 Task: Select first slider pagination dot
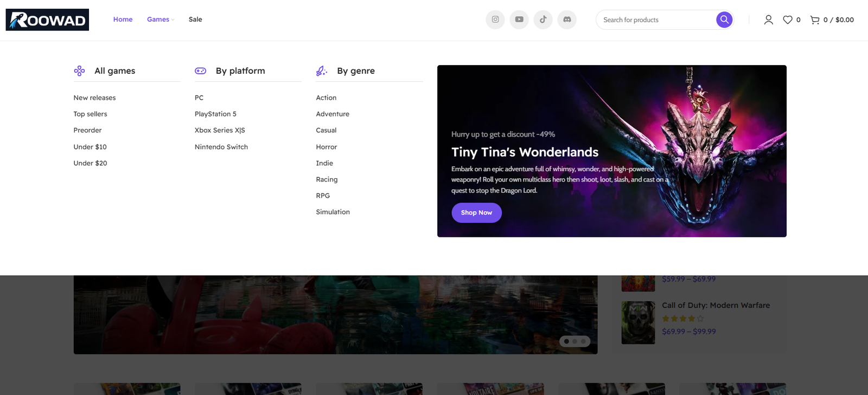pyautogui.click(x=566, y=341)
